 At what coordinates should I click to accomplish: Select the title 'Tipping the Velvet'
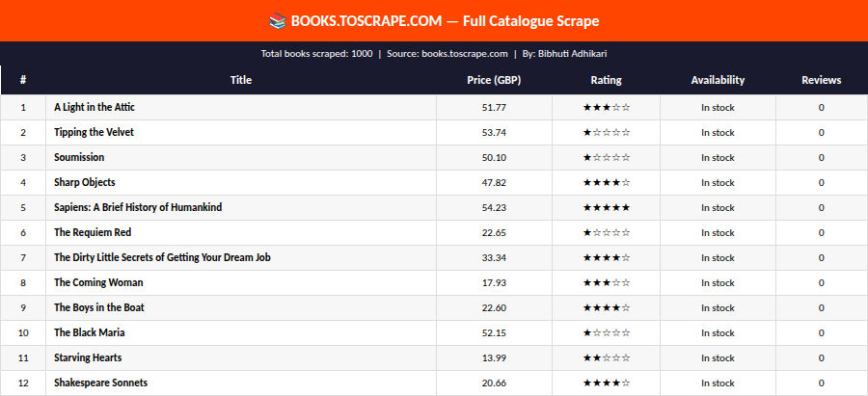click(94, 132)
